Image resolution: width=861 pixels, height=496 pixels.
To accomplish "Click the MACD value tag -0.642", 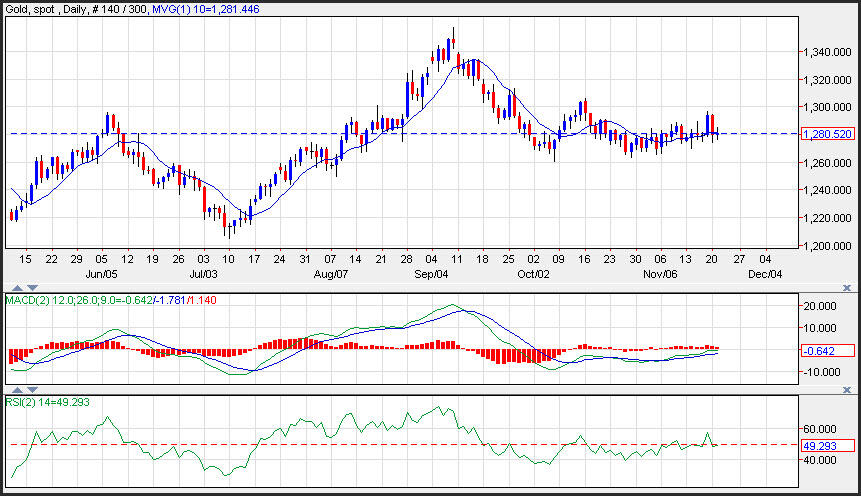I will pos(826,350).
